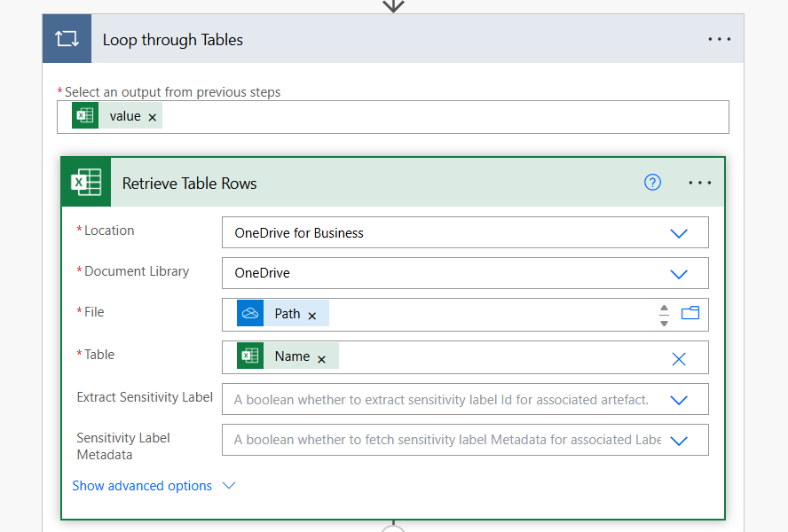Click the OneDrive icon on Path token

250,314
